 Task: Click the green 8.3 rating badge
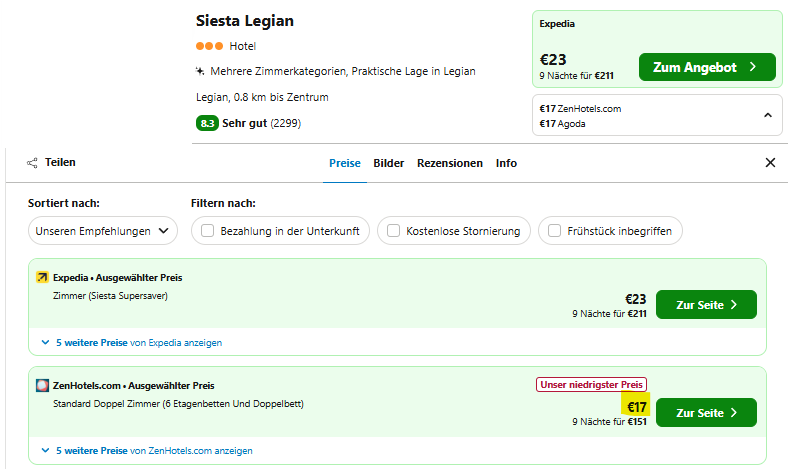coord(207,123)
